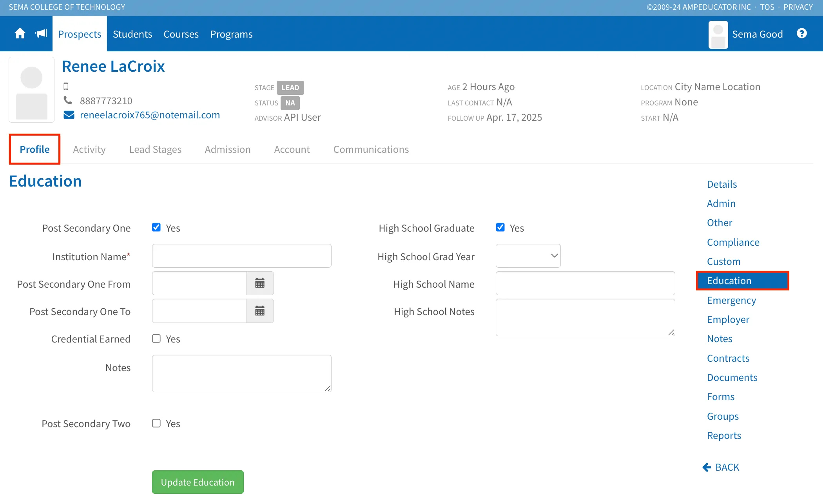
Task: Open Compliance section in sidebar
Action: [733, 242]
